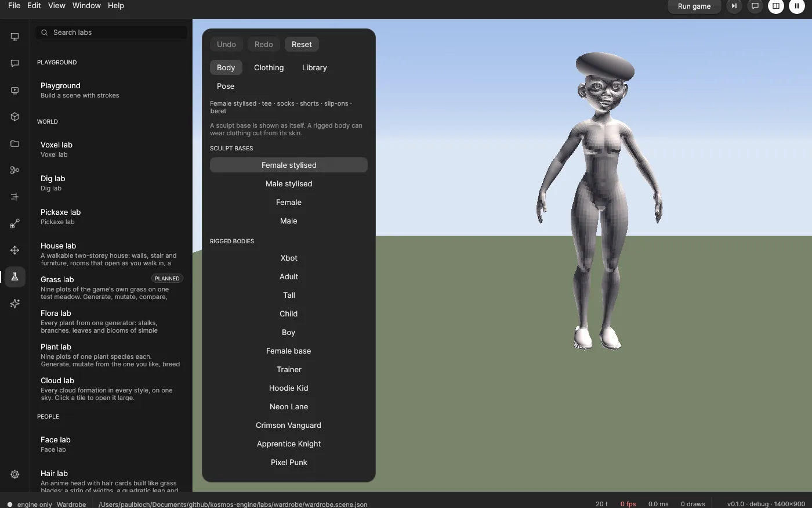This screenshot has width=812, height=508.
Task: Open the aligned-lines icon in the left rail
Action: (15, 197)
